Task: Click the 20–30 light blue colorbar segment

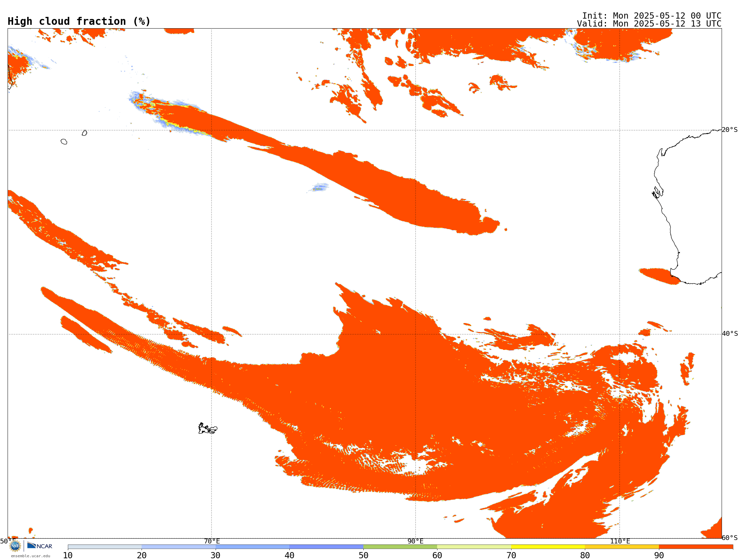Action: [178, 547]
